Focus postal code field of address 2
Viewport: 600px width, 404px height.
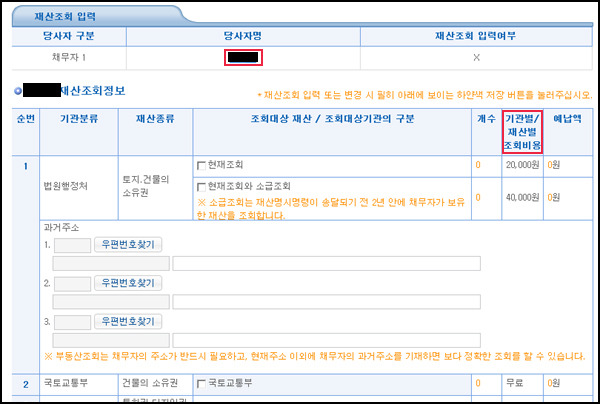coord(72,284)
